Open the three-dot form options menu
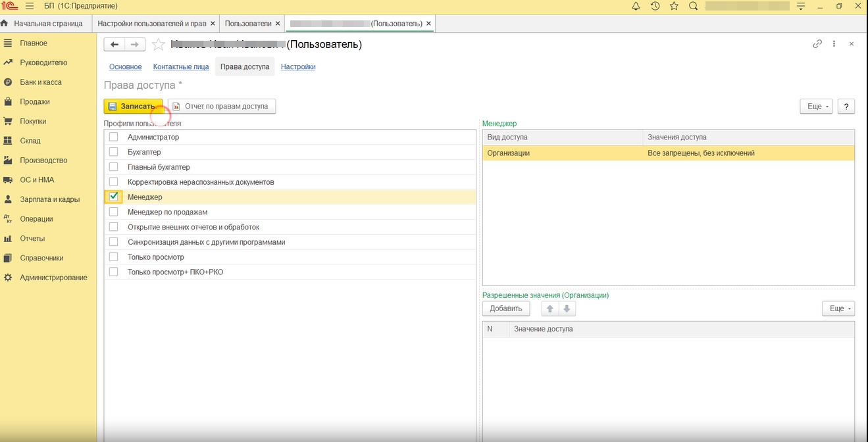 pos(834,44)
